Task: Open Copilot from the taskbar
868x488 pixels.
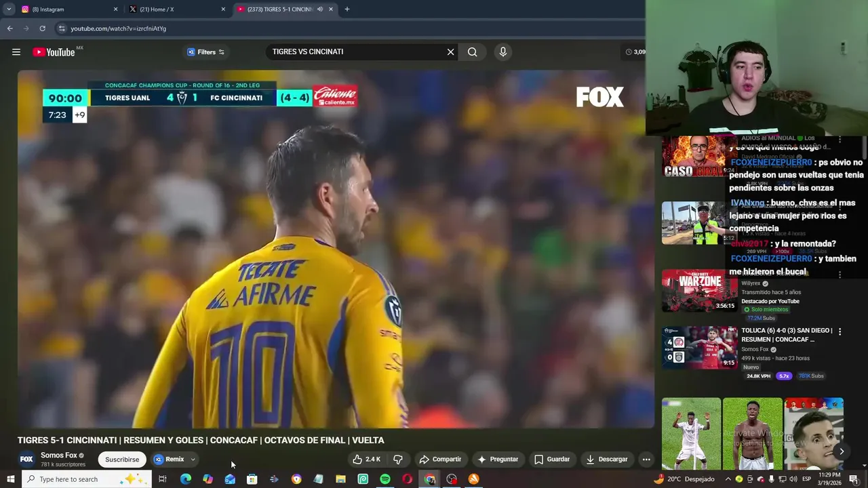Action: click(x=208, y=479)
